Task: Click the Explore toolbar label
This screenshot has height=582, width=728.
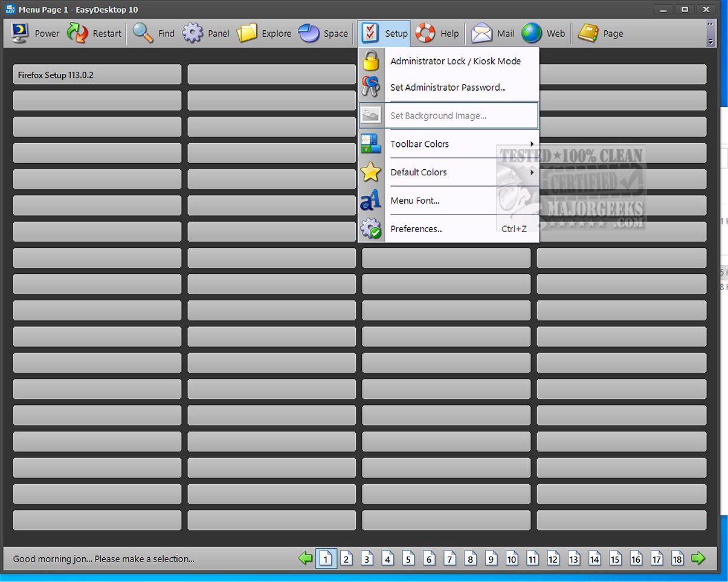Action: 277,34
